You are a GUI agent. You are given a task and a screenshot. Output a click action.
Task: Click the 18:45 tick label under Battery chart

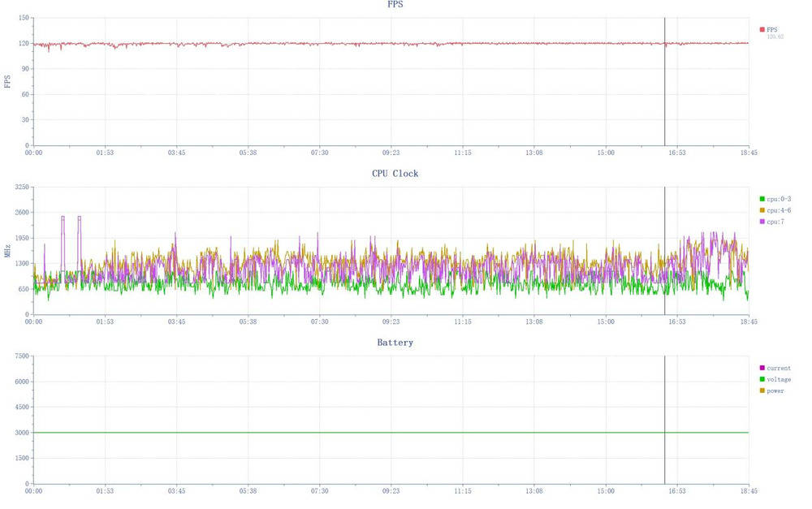click(748, 490)
